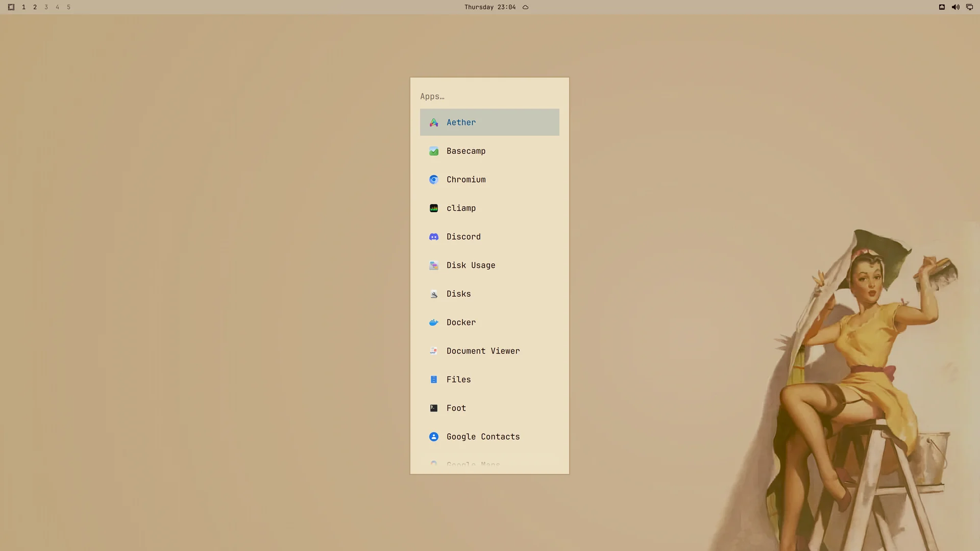Viewport: 980px width, 551px height.
Task: Click the weather cloud icon beside the clock
Action: point(525,7)
